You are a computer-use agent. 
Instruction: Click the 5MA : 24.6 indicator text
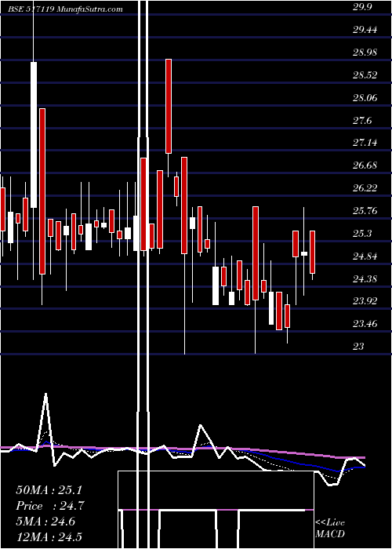click(x=45, y=522)
